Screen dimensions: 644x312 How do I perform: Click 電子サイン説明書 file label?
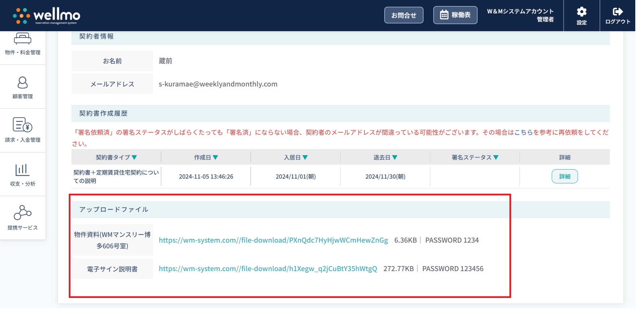pyautogui.click(x=112, y=269)
